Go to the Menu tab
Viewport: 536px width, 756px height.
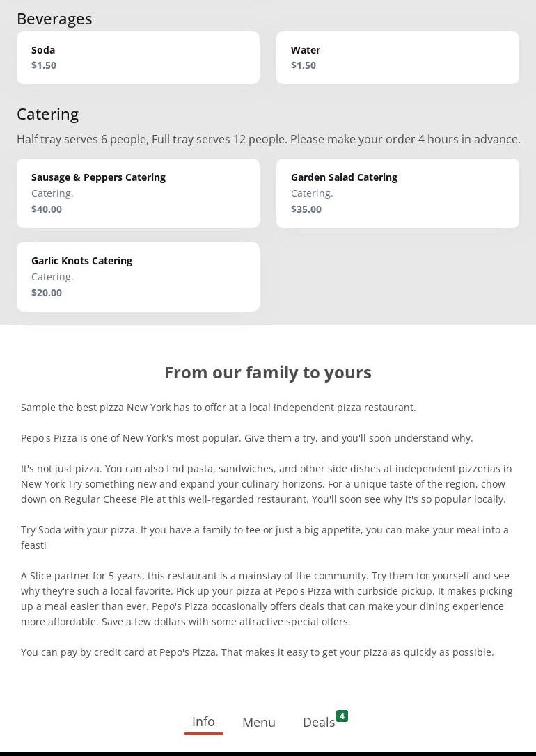259,723
